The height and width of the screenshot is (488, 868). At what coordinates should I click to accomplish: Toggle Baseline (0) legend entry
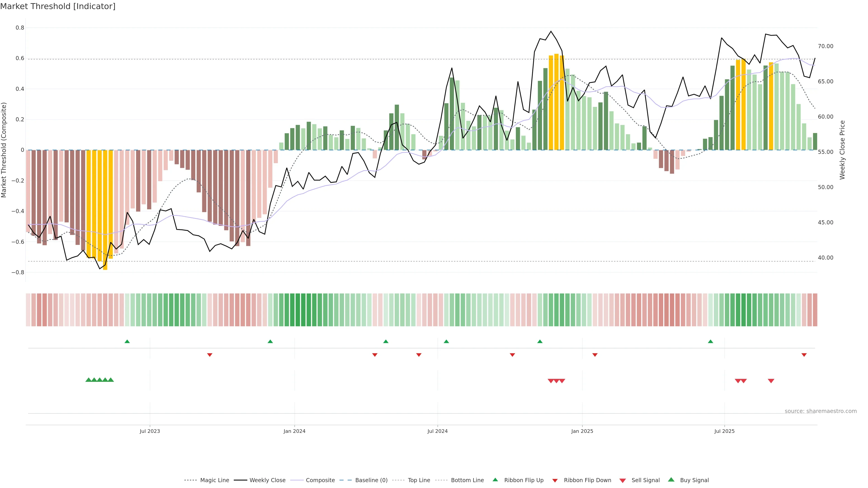[x=371, y=480]
